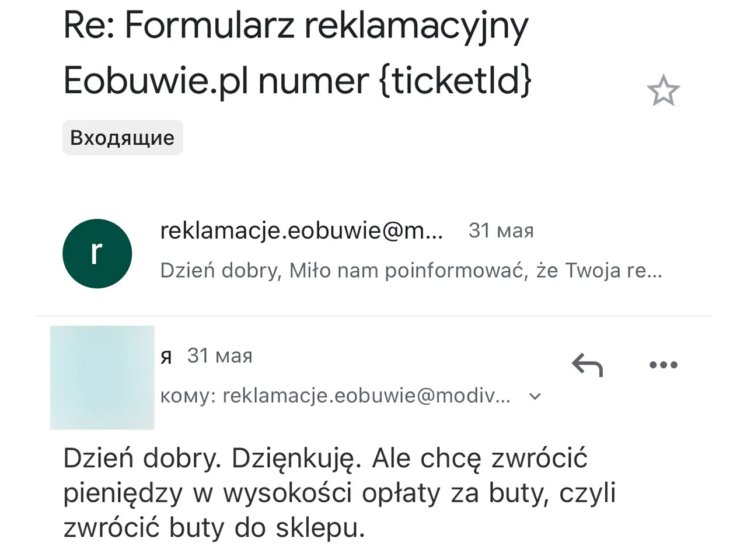
Task: Click sender address reklamacje.eobuwie@m...
Action: (x=301, y=231)
